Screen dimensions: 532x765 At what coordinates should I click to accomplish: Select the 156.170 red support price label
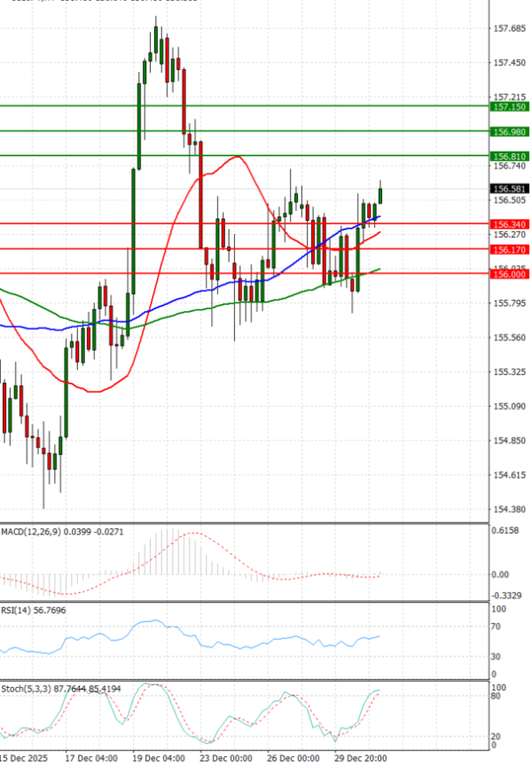coord(508,250)
